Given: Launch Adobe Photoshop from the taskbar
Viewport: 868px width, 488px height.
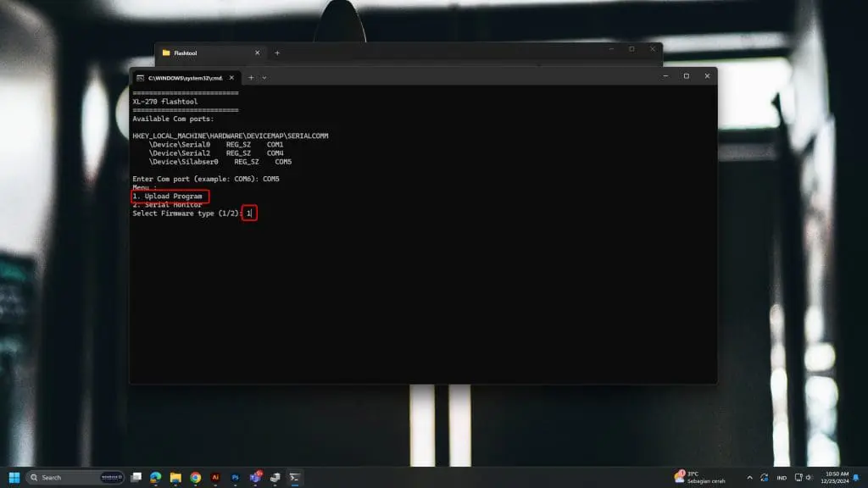Looking at the screenshot, I should click(x=236, y=477).
